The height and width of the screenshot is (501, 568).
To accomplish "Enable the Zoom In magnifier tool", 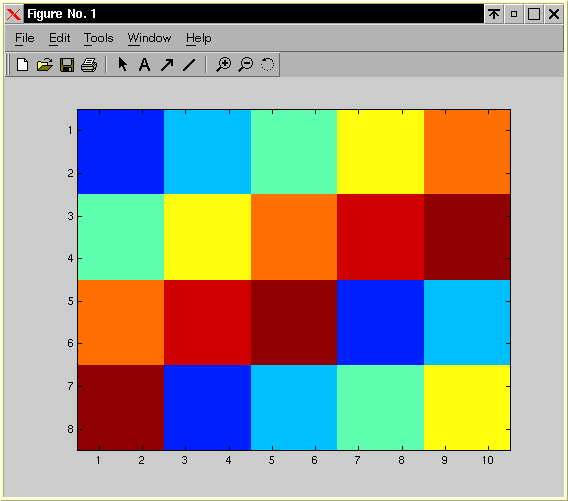I will coord(224,65).
